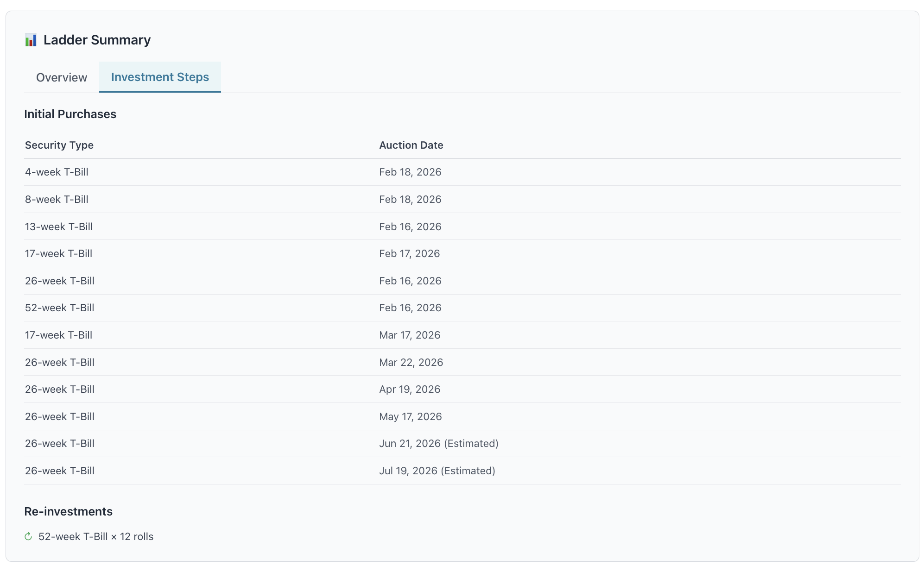Click the Jun 21, 2026 estimated auction date
The height and width of the screenshot is (566, 924).
438,443
